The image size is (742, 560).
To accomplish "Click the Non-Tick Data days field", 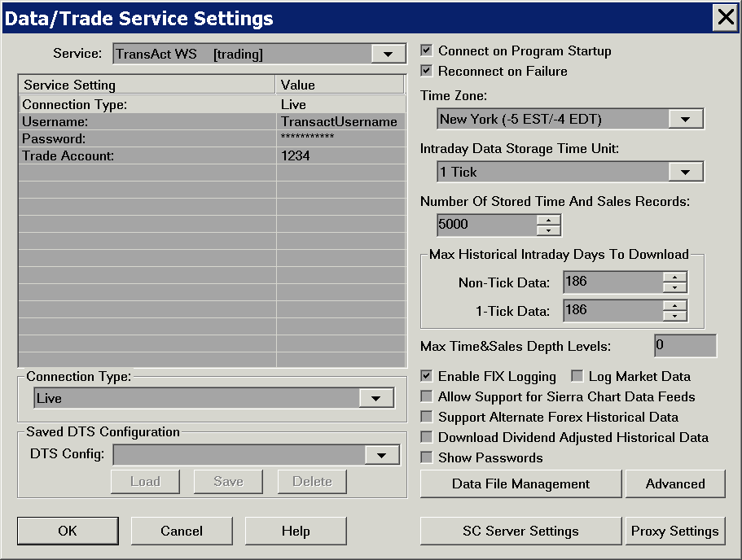I will (x=613, y=282).
